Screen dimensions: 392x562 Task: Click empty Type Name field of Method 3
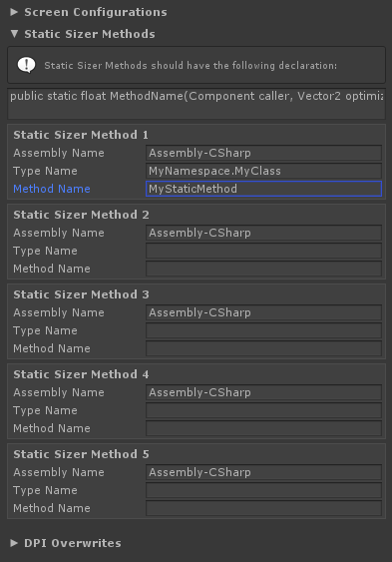coord(264,330)
